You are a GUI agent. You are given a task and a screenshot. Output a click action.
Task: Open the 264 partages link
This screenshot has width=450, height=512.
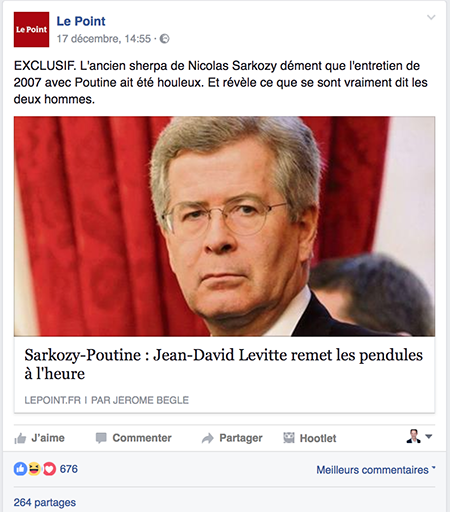[x=45, y=502]
